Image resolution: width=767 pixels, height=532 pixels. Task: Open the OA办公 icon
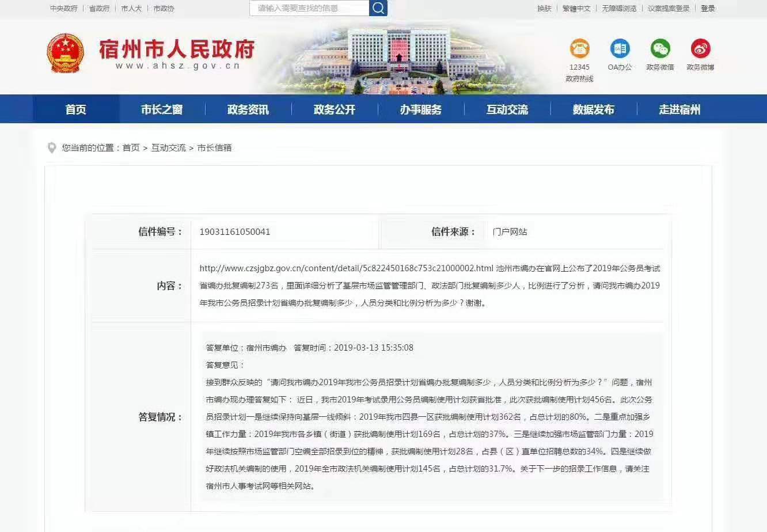tap(620, 48)
